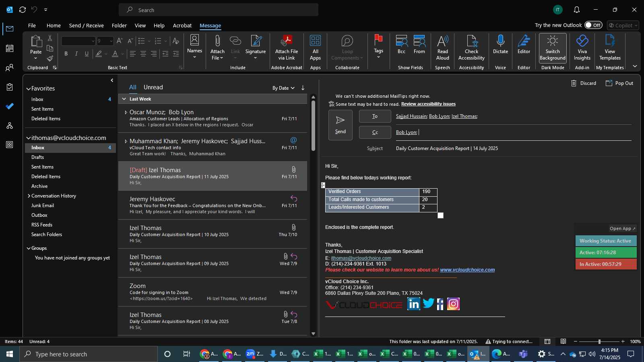644x362 pixels.
Task: Toggle Underline formatting
Action: [x=87, y=53]
